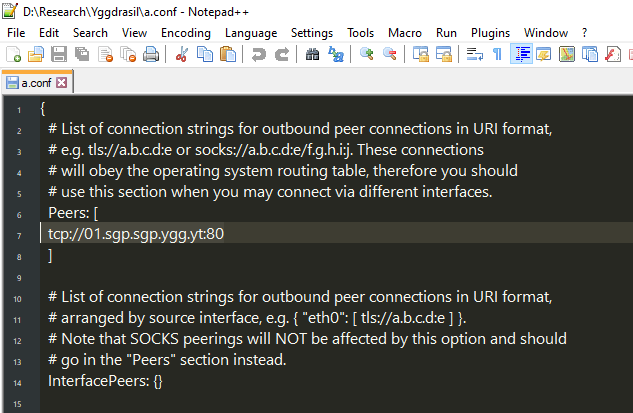Screen dimensions: 633x413
Task: Select the a.conf document tab
Action: [x=36, y=83]
